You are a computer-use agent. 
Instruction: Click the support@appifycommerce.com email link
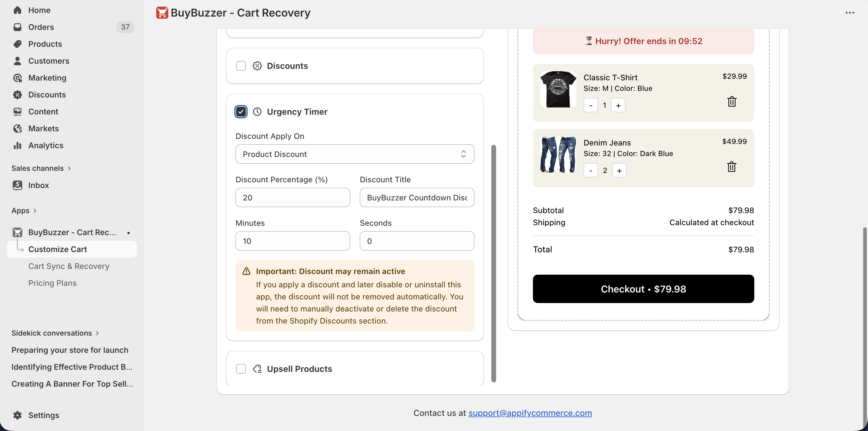(530, 413)
